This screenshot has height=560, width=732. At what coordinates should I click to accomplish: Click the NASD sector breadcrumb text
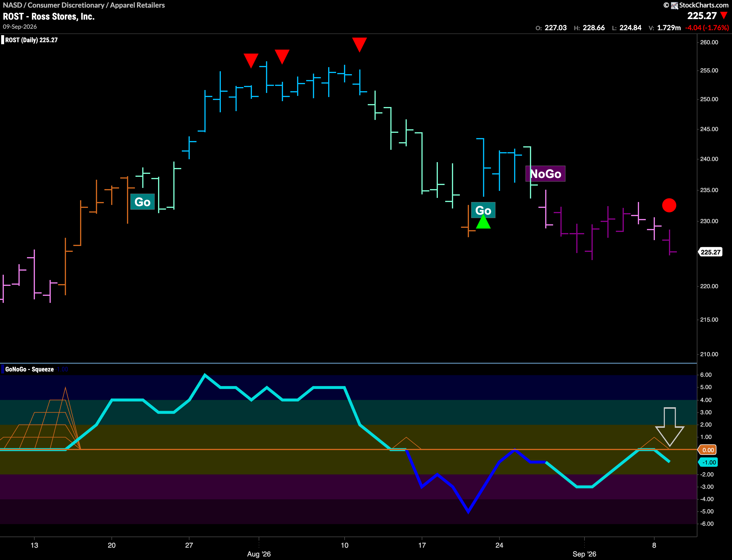point(84,5)
